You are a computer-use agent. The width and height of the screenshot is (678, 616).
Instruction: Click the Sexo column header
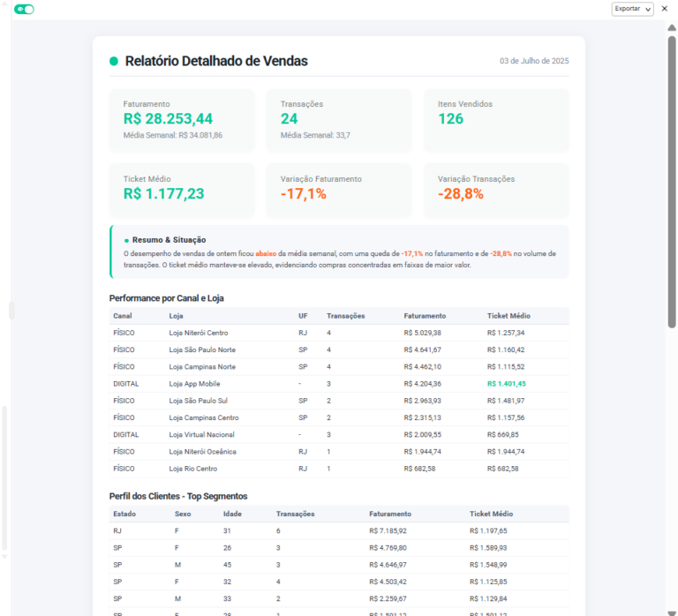(x=183, y=514)
